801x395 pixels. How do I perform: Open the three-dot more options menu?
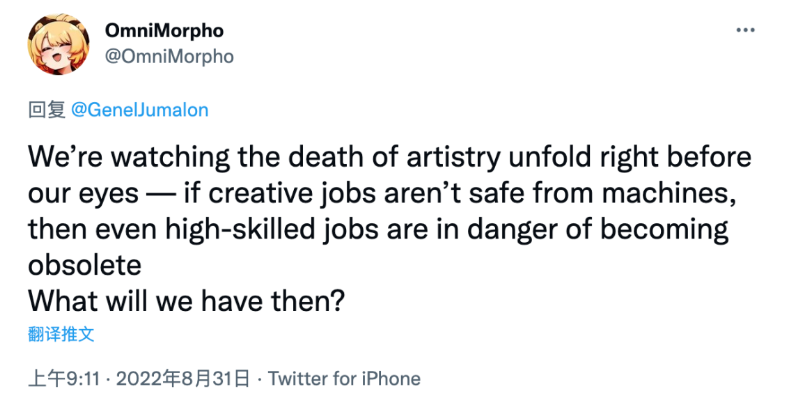745,31
